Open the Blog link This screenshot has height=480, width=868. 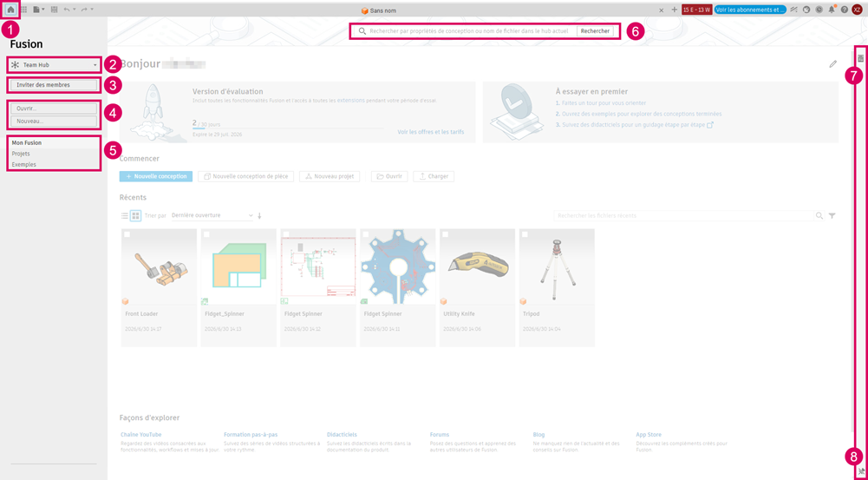click(x=538, y=435)
